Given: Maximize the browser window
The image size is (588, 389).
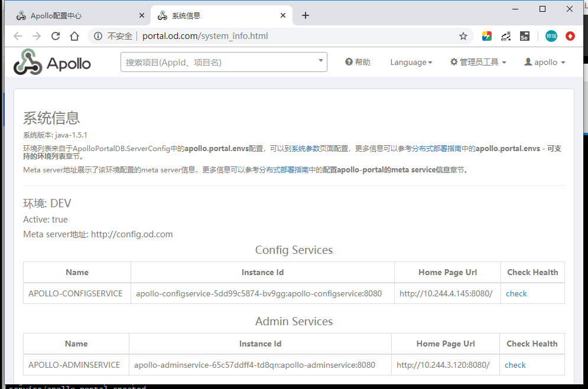Looking at the screenshot, I should tap(542, 9).
